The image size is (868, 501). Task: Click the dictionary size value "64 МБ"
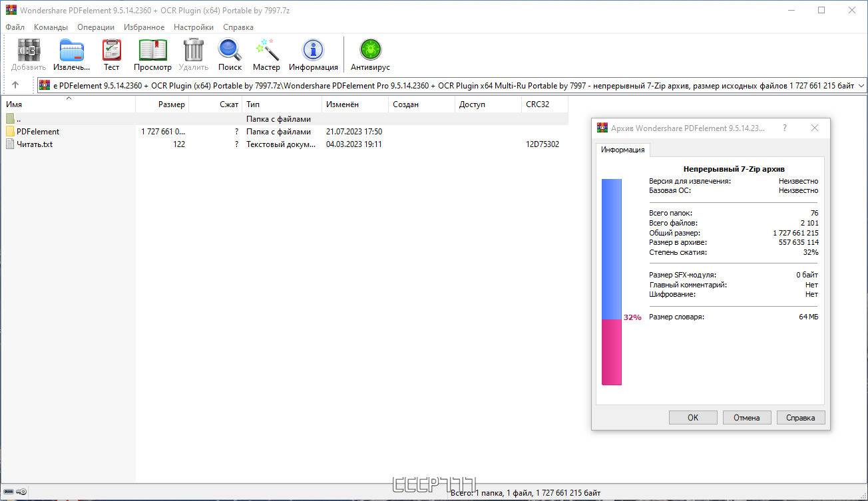[809, 317]
